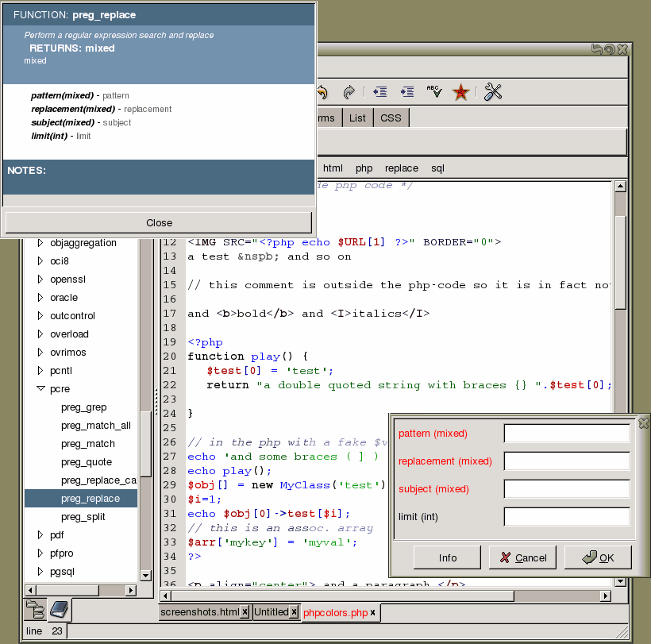The image size is (651, 644).
Task: Open the CSS toolbar tab
Action: click(391, 118)
